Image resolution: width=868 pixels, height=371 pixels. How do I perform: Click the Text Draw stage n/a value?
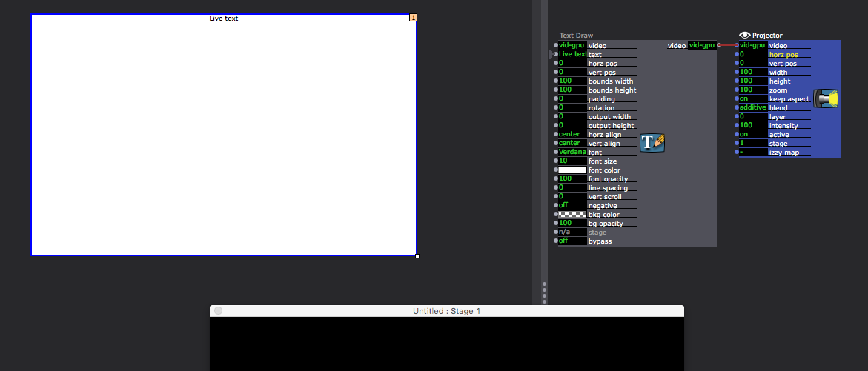click(x=573, y=232)
